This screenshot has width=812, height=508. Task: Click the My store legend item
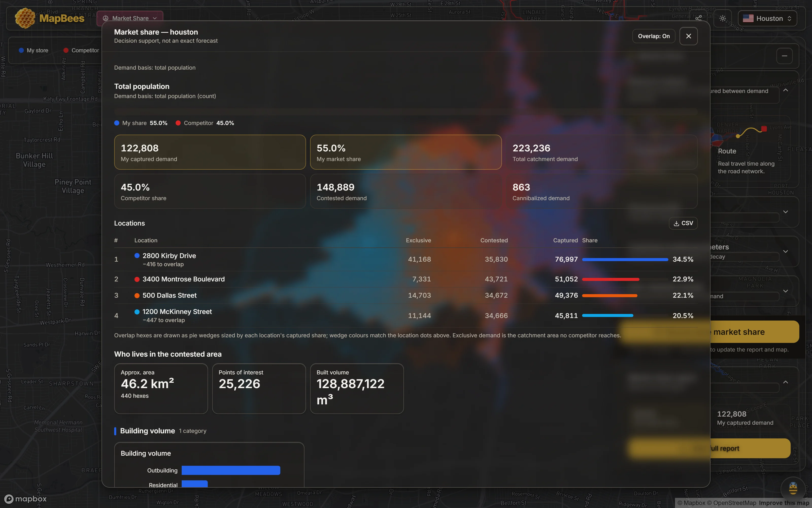(x=33, y=50)
